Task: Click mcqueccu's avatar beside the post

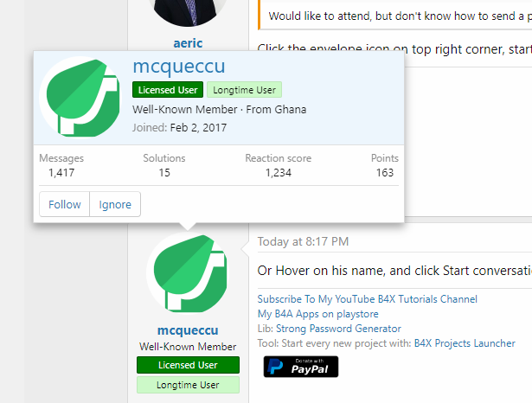Action: click(x=188, y=273)
